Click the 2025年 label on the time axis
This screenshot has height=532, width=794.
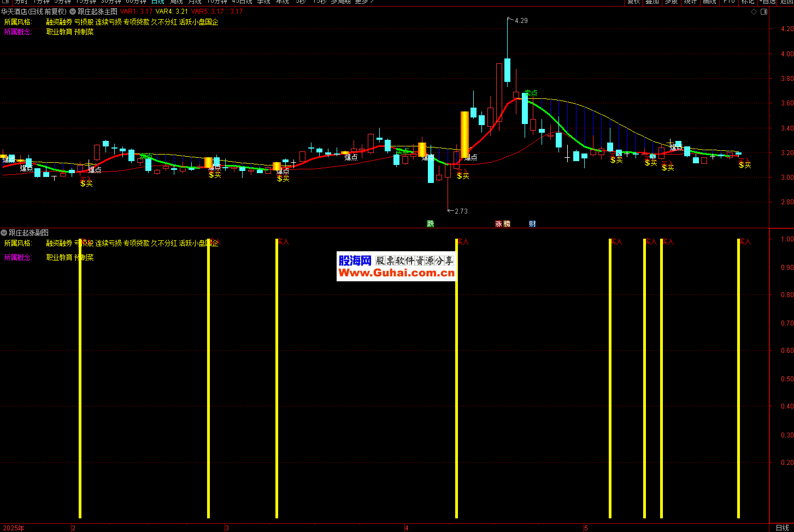pyautogui.click(x=13, y=528)
